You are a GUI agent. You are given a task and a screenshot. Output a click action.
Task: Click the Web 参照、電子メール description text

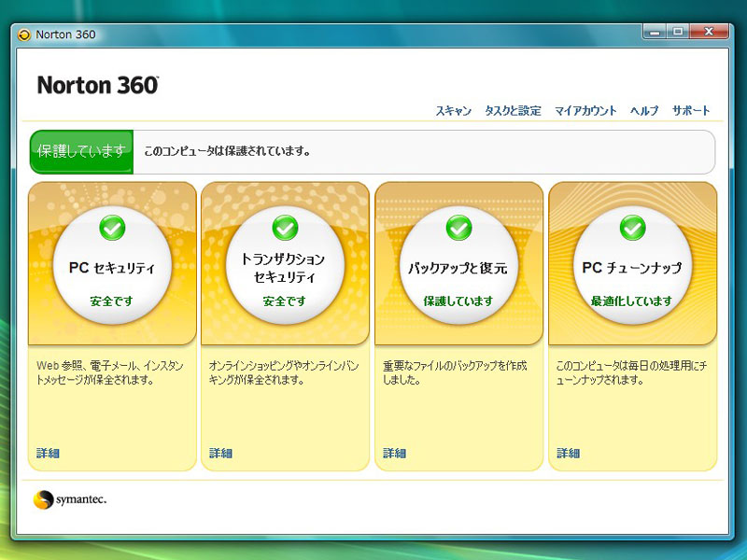[110, 372]
